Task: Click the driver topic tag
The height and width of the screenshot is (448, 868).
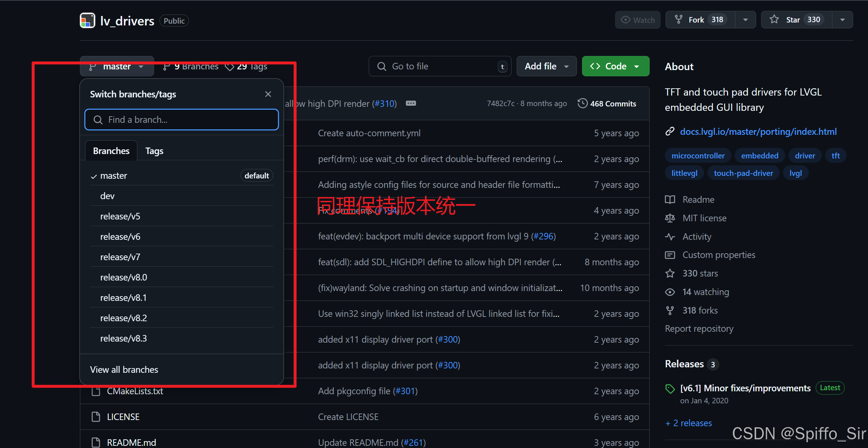Action: pyautogui.click(x=805, y=156)
